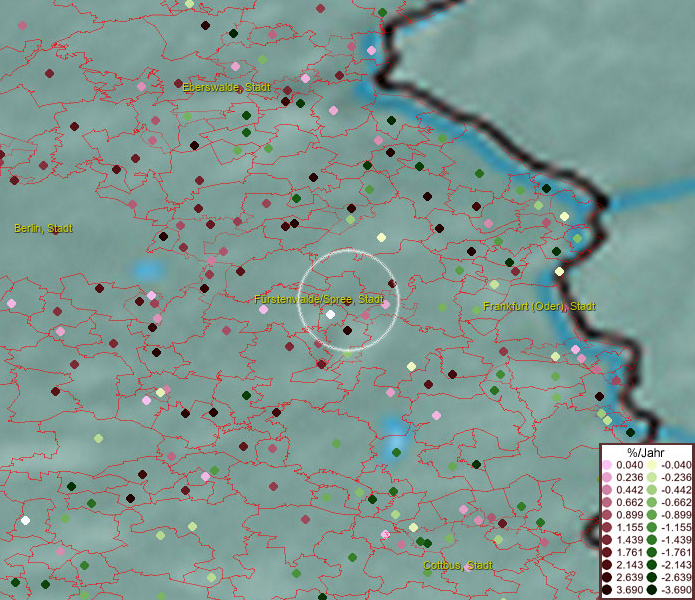Click the legend value -0.662
The width and height of the screenshot is (695, 600).
tap(676, 502)
